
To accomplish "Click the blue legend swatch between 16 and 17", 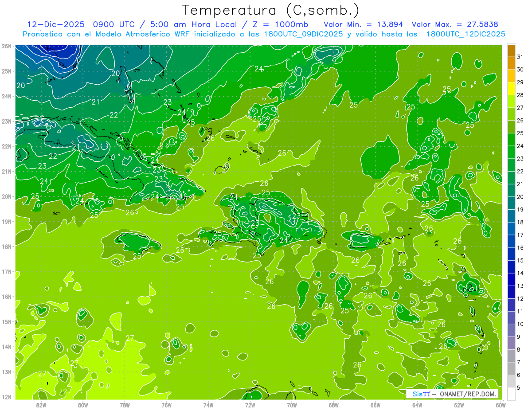I will [x=511, y=241].
